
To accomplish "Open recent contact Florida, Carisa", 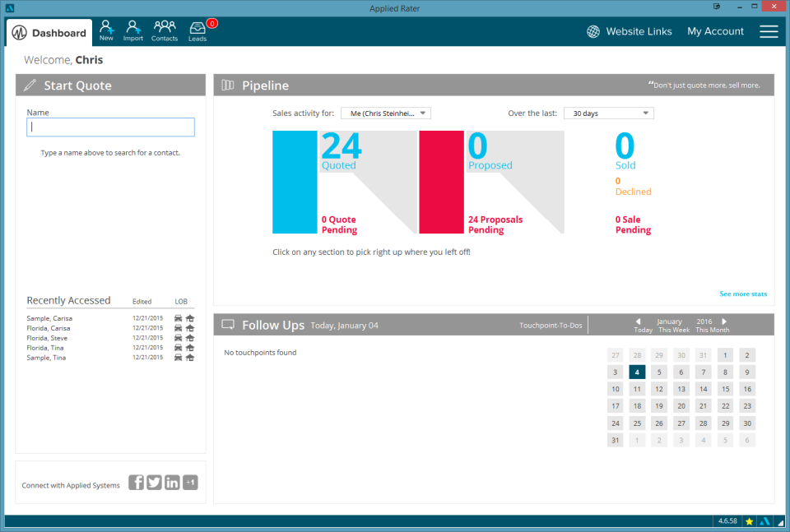I will click(49, 327).
